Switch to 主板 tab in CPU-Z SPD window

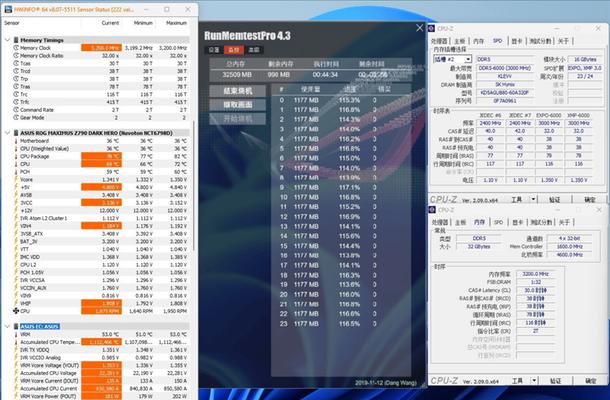459,41
